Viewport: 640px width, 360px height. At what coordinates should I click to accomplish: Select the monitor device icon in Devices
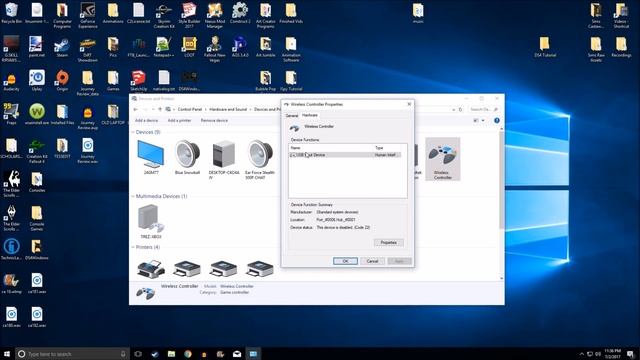point(151,158)
